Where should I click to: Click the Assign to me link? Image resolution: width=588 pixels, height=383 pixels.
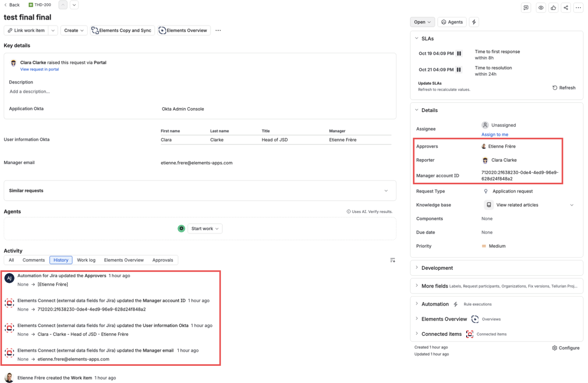pos(495,135)
